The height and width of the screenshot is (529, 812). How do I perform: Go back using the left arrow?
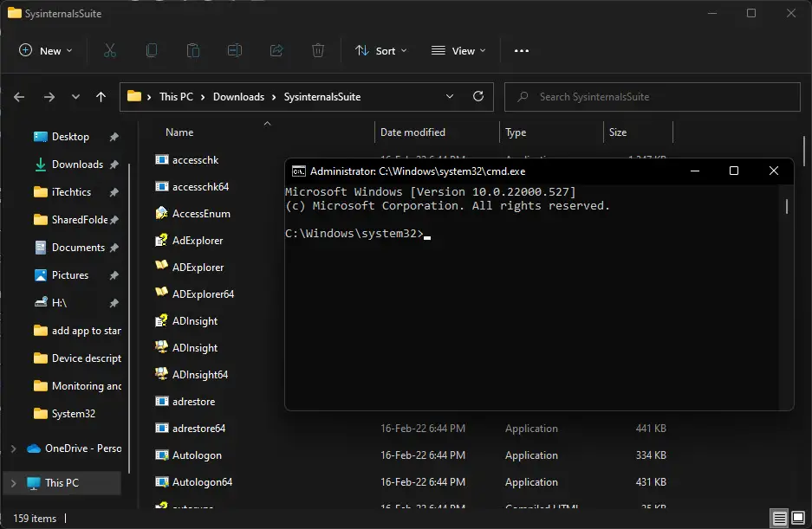point(19,97)
